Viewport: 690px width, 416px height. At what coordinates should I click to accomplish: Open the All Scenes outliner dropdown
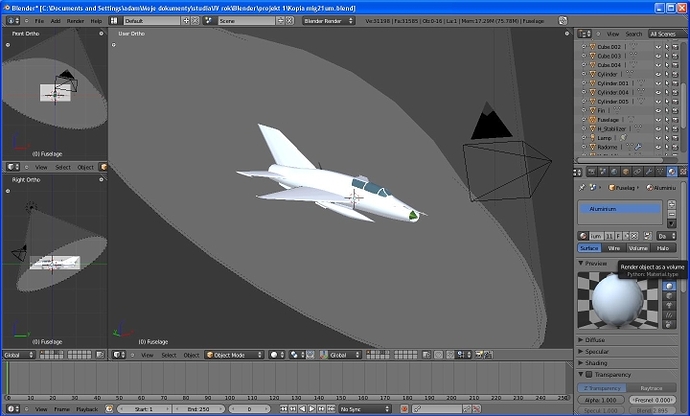[x=667, y=34]
